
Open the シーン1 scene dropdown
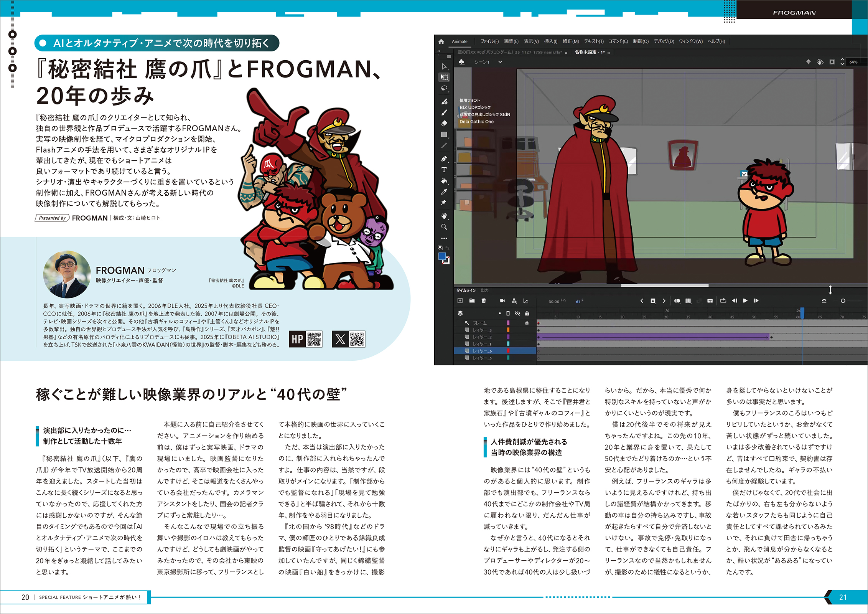coord(500,62)
